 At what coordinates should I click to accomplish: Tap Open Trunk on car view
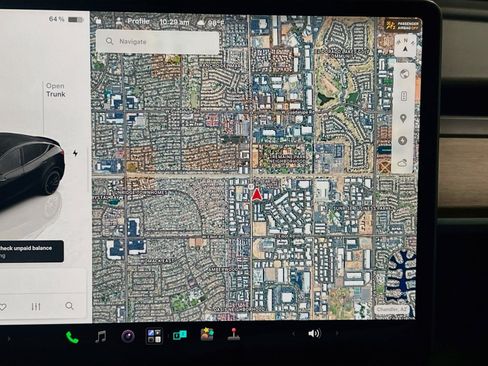(x=56, y=90)
